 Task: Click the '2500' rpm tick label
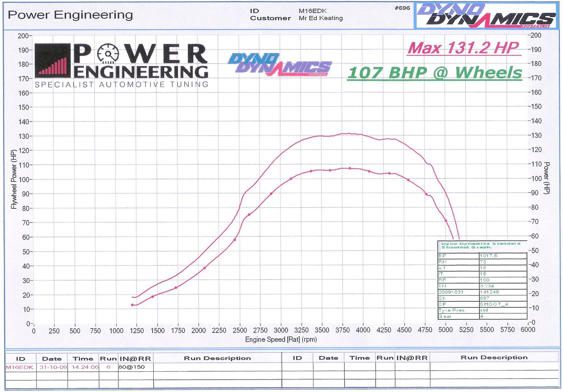coord(240,330)
